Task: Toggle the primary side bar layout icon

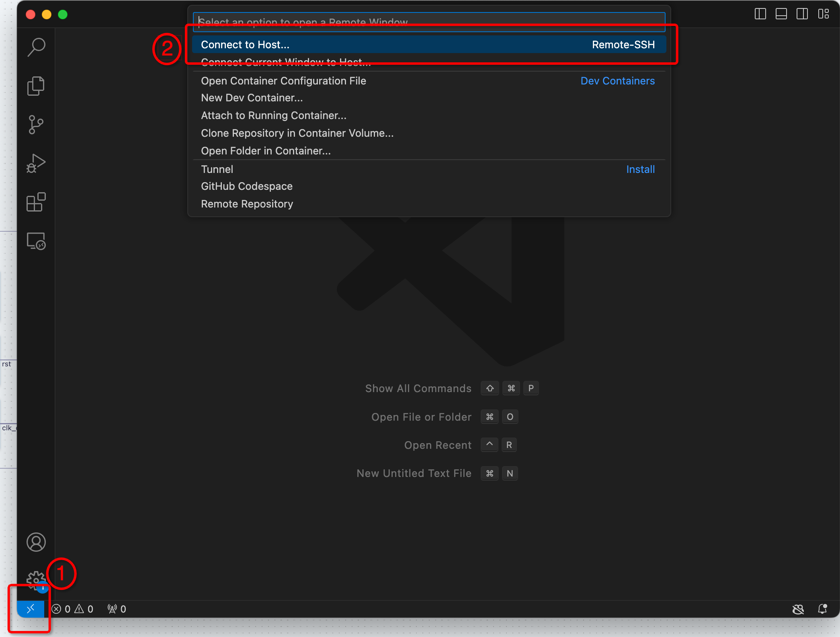Action: [x=760, y=14]
